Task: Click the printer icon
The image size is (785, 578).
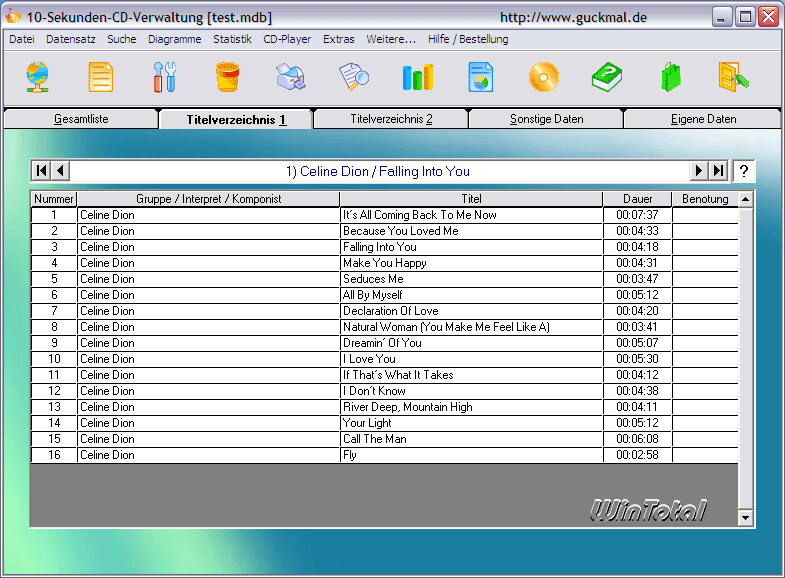Action: coord(291,77)
